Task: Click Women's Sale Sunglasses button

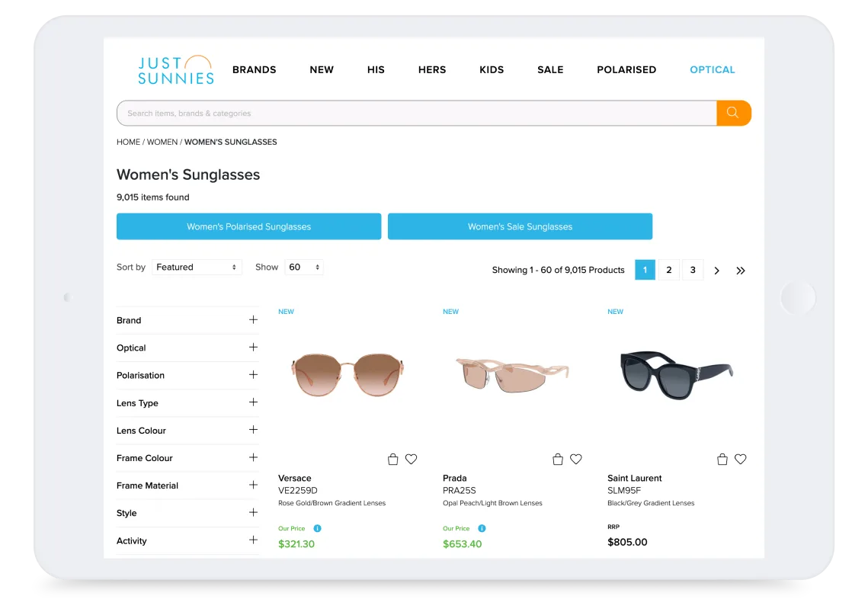Action: (520, 226)
